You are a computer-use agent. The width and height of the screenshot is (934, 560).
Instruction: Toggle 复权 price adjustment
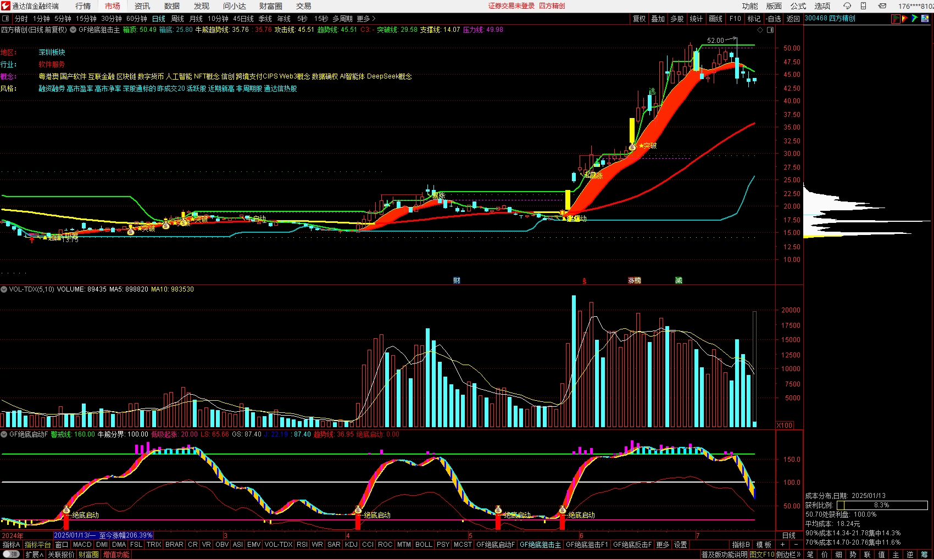click(639, 19)
